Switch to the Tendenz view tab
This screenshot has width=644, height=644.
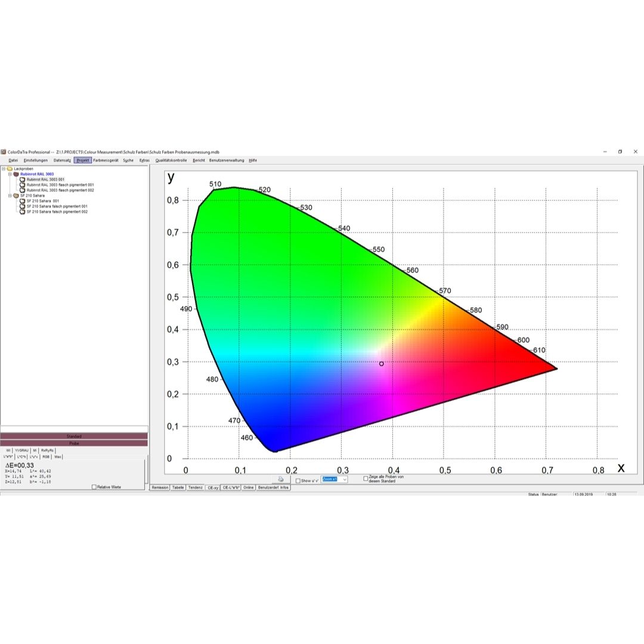point(196,488)
